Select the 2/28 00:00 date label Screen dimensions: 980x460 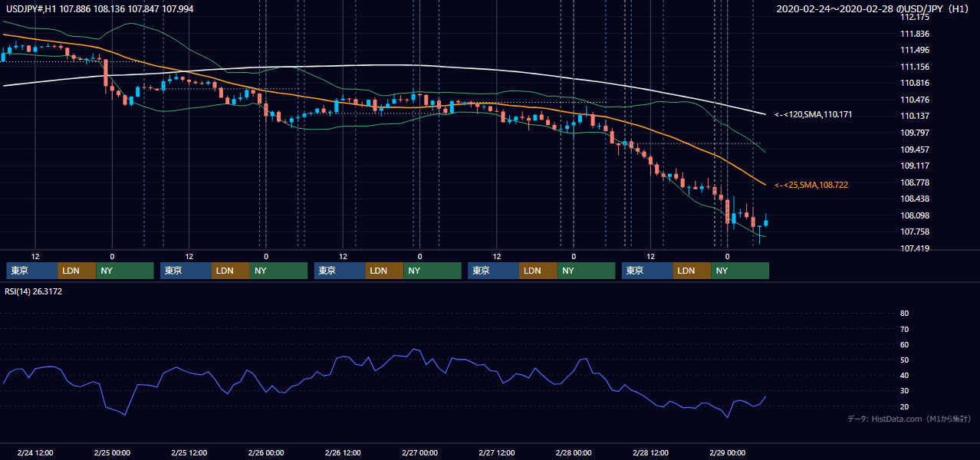[x=574, y=453]
